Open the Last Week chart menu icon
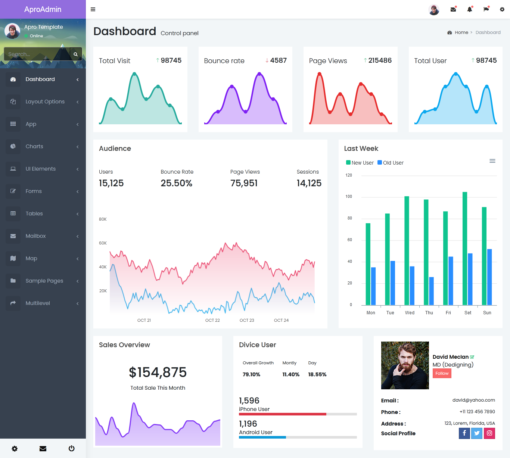Image resolution: width=510 pixels, height=458 pixels. [x=492, y=161]
